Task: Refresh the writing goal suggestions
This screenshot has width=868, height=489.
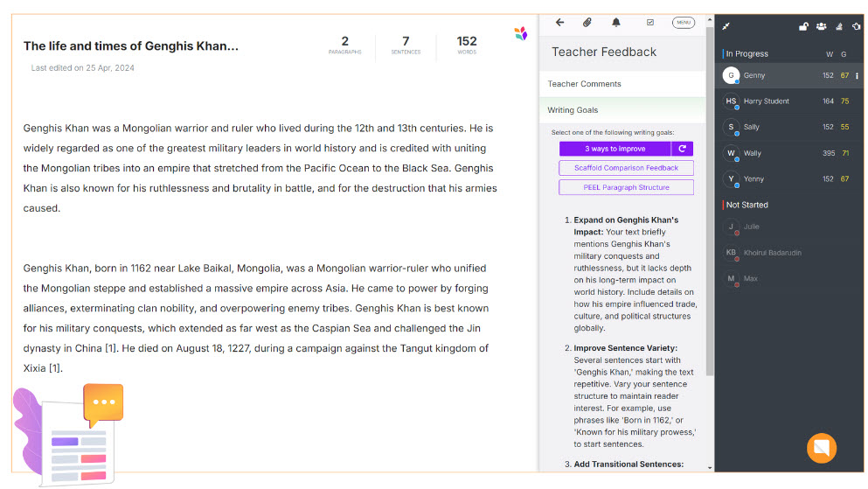Action: click(683, 149)
